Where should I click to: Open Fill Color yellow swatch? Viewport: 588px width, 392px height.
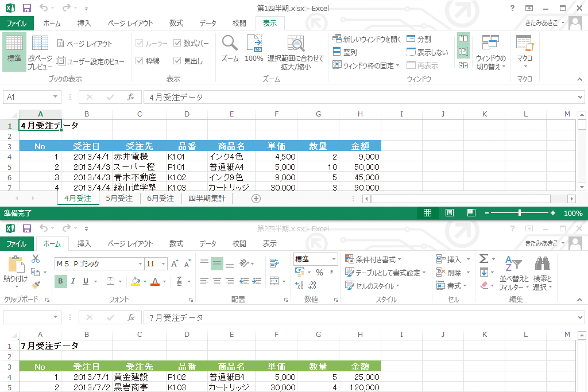click(136, 281)
